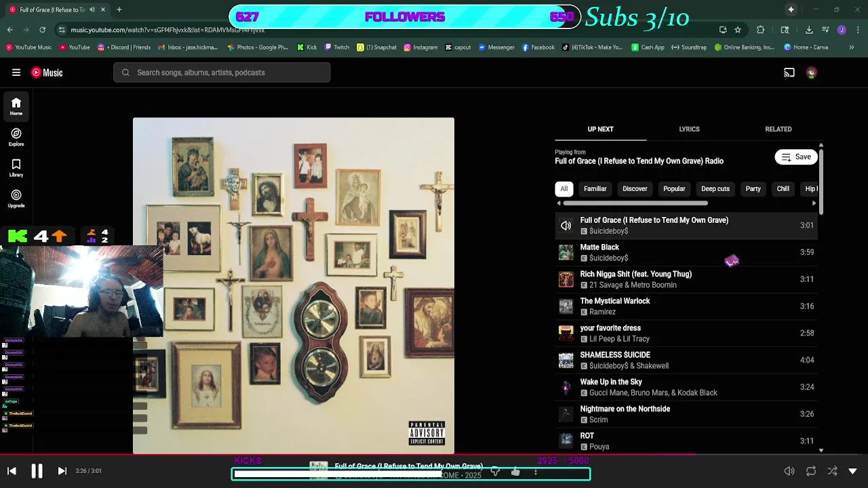
Task: Like the current song
Action: coord(515,472)
